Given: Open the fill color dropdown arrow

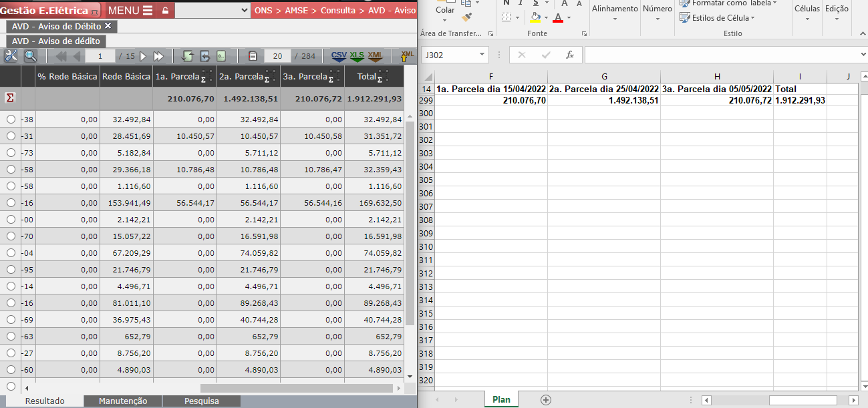Looking at the screenshot, I should (x=547, y=18).
